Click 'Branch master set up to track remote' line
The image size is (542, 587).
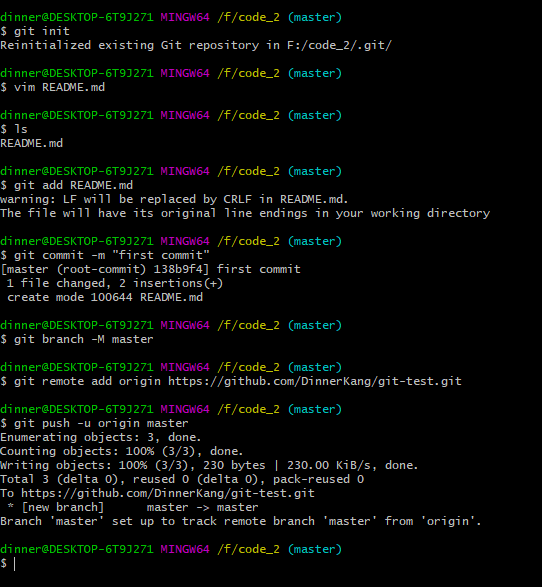(241, 521)
